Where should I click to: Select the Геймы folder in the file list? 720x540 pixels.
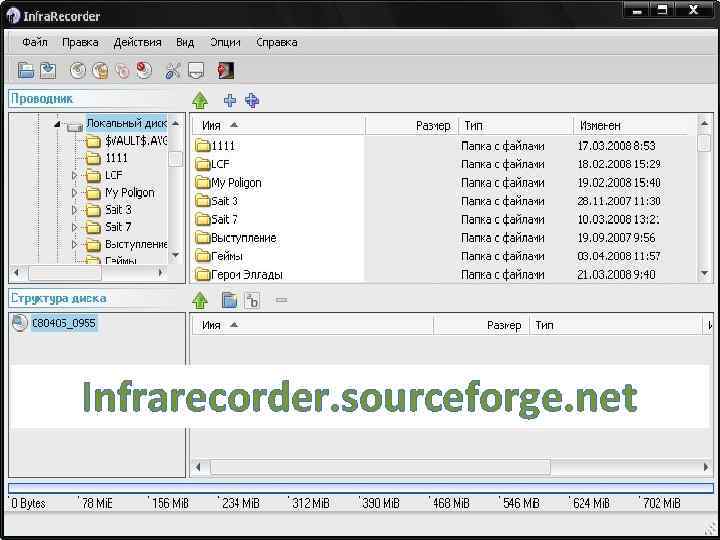pyautogui.click(x=227, y=256)
